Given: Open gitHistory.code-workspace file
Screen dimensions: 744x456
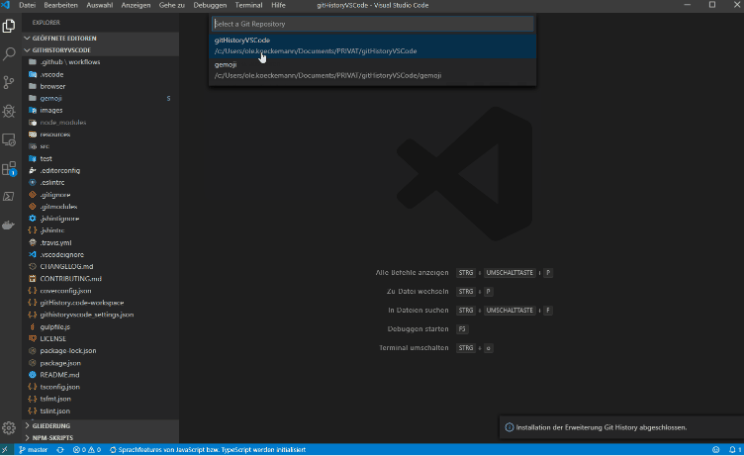Looking at the screenshot, I should tap(101, 303).
